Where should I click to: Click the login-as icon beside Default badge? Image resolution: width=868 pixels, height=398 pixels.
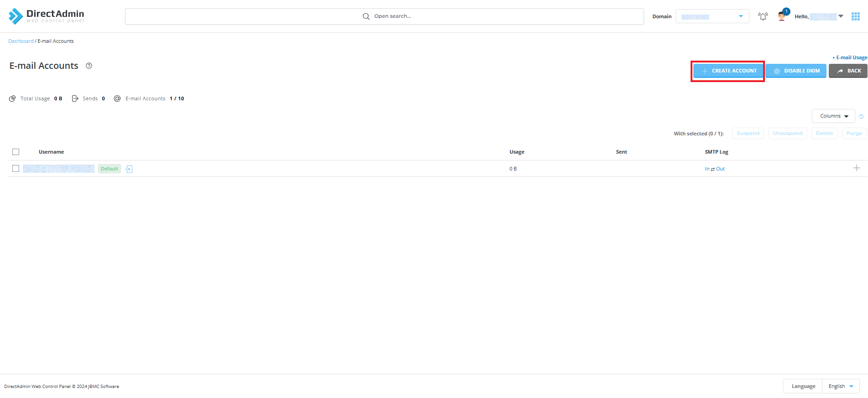(x=129, y=169)
